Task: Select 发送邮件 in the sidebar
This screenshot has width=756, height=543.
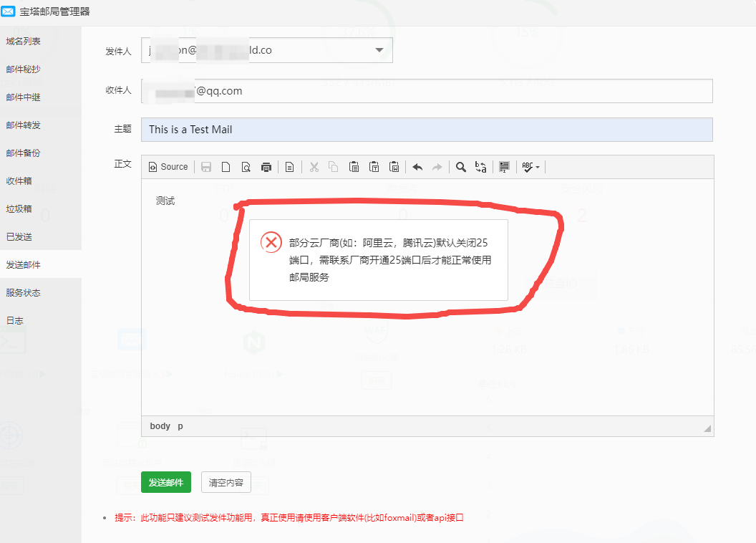Action: tap(41, 265)
